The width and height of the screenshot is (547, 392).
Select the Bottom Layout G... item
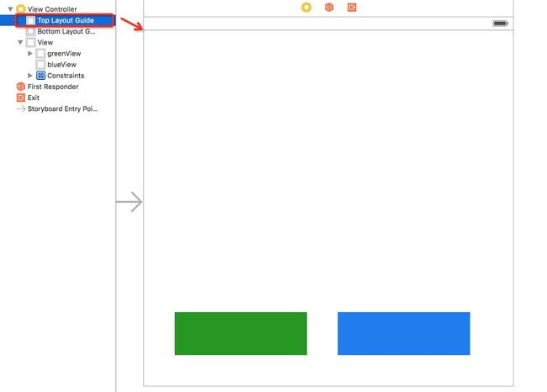click(x=66, y=31)
